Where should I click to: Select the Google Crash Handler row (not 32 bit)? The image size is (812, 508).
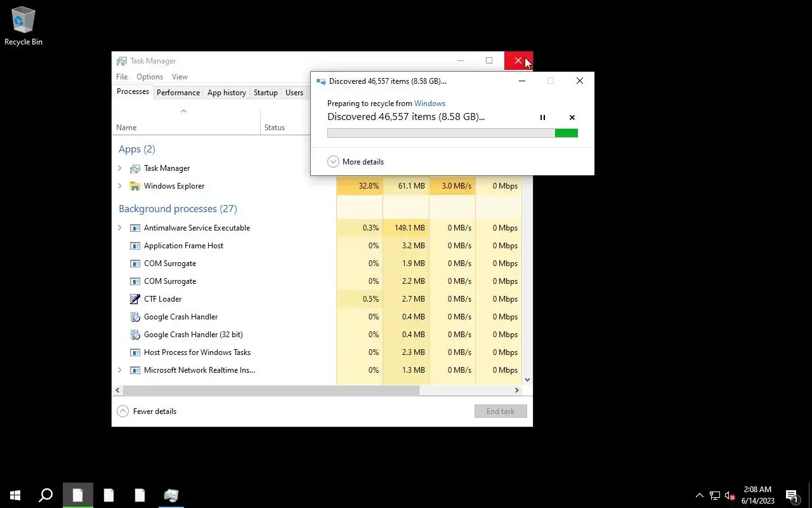coord(317,317)
